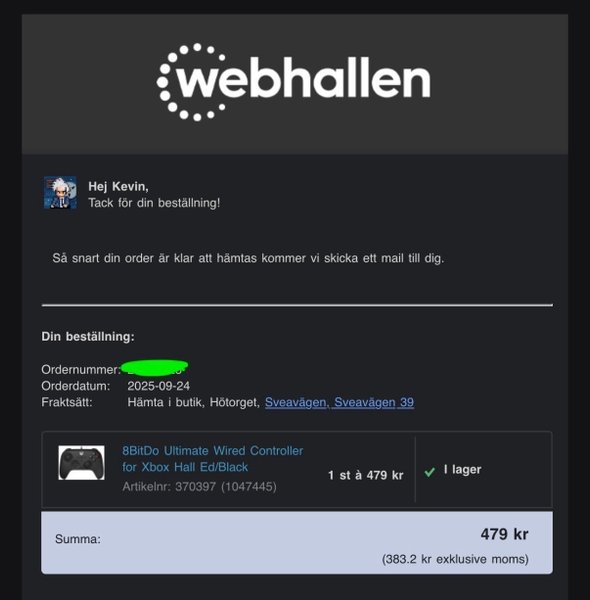Click the '1 st à 479 kr' price

point(366,475)
